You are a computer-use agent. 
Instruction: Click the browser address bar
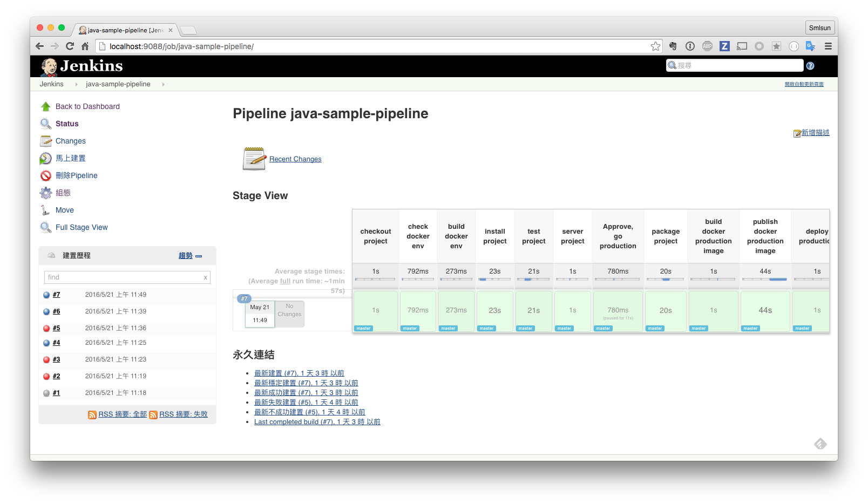[x=378, y=46]
